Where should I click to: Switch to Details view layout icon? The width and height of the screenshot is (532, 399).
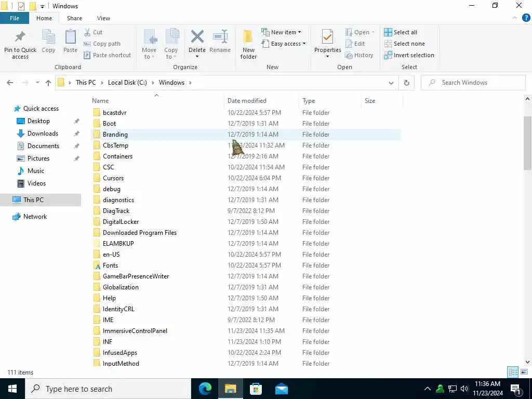[513, 372]
